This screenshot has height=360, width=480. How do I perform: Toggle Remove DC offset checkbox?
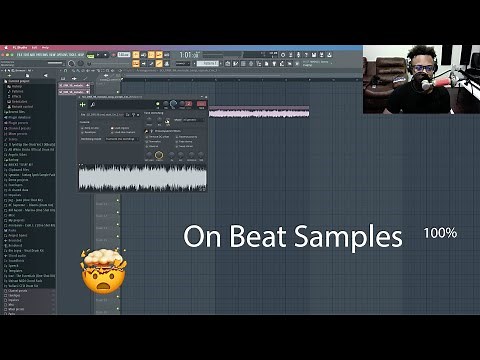pos(158,137)
